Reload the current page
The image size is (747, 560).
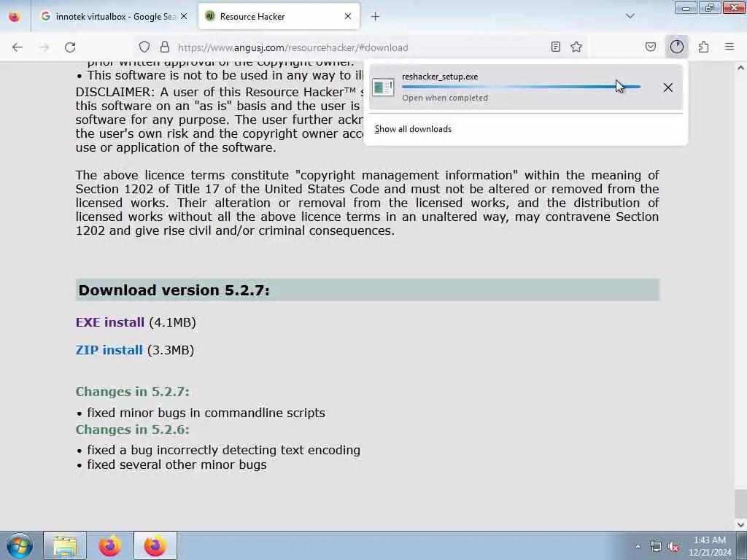pos(70,47)
